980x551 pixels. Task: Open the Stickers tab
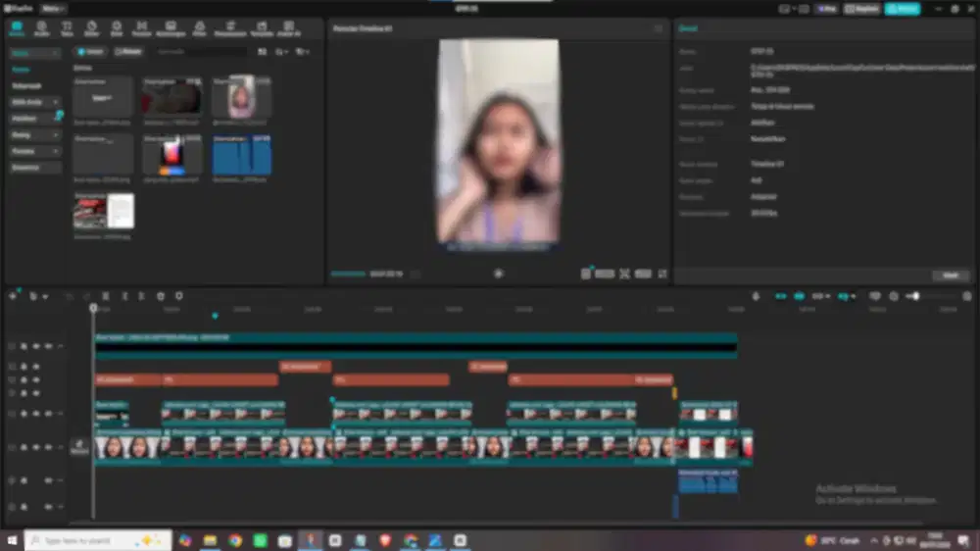click(91, 28)
